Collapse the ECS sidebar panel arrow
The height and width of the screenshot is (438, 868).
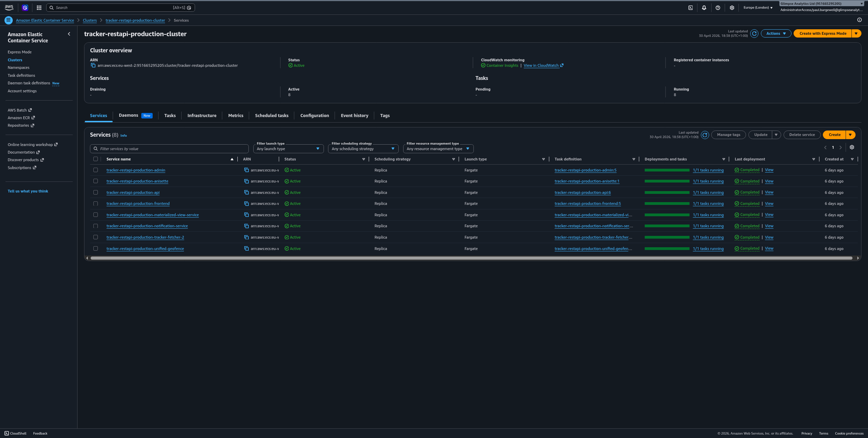(x=69, y=34)
